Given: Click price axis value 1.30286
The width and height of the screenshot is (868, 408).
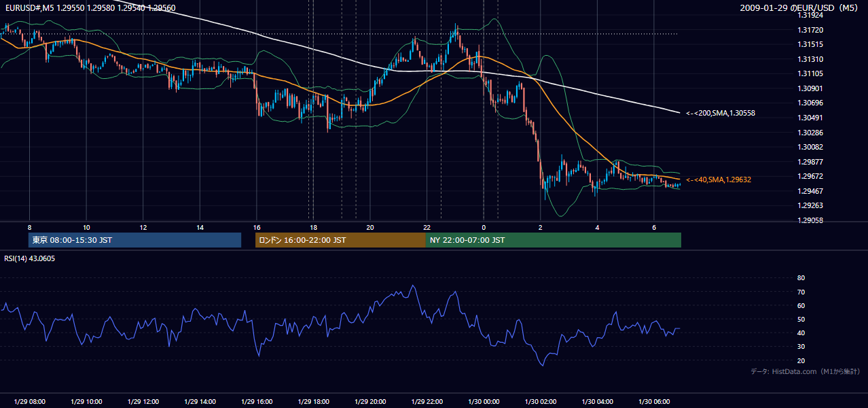Looking at the screenshot, I should pos(811,132).
